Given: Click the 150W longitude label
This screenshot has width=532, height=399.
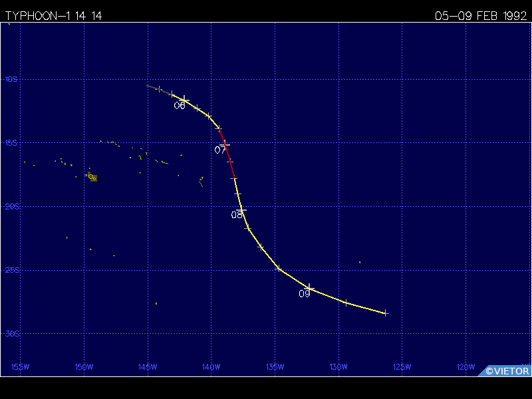Looking at the screenshot, I should 84,367.
